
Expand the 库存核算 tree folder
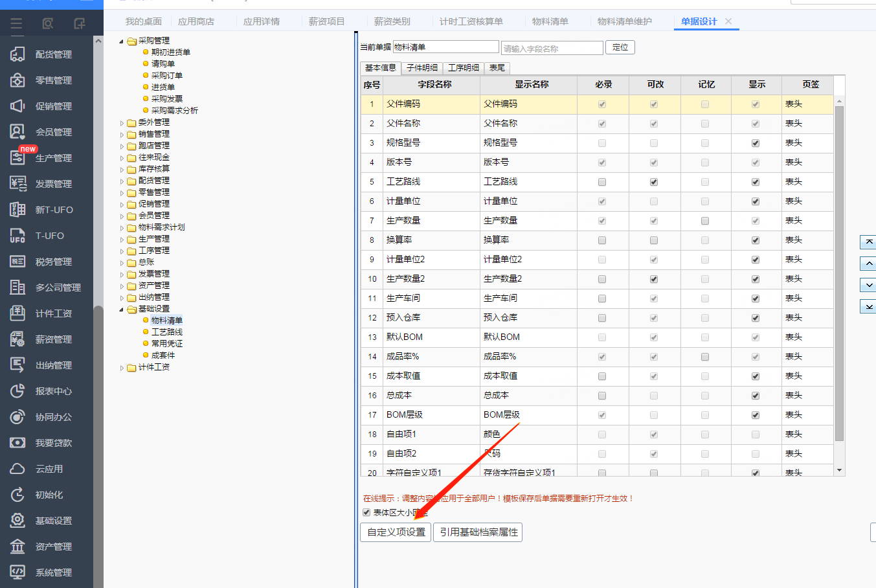[121, 169]
